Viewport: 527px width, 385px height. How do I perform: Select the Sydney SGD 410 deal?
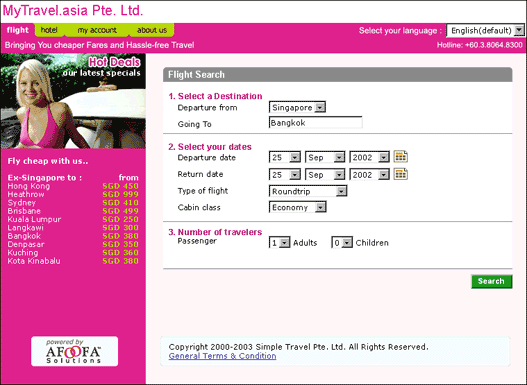[73, 203]
